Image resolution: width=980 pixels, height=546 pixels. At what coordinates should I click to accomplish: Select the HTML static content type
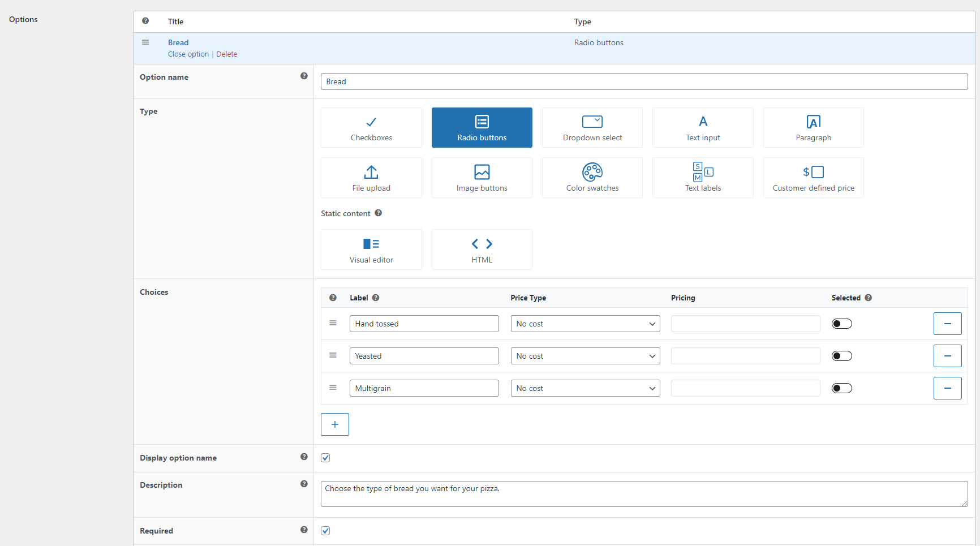coord(482,250)
